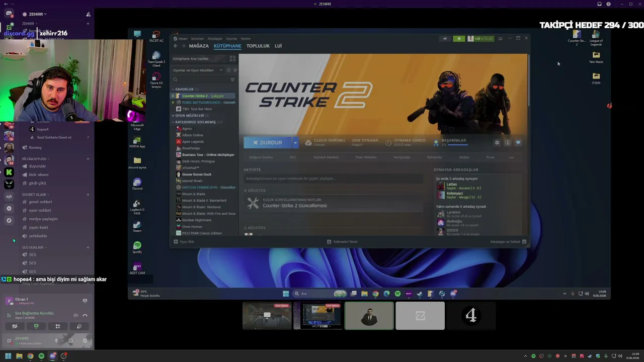The image size is (644, 362).
Task: Open the Topluluk Merkezi game link
Action: coord(326,157)
